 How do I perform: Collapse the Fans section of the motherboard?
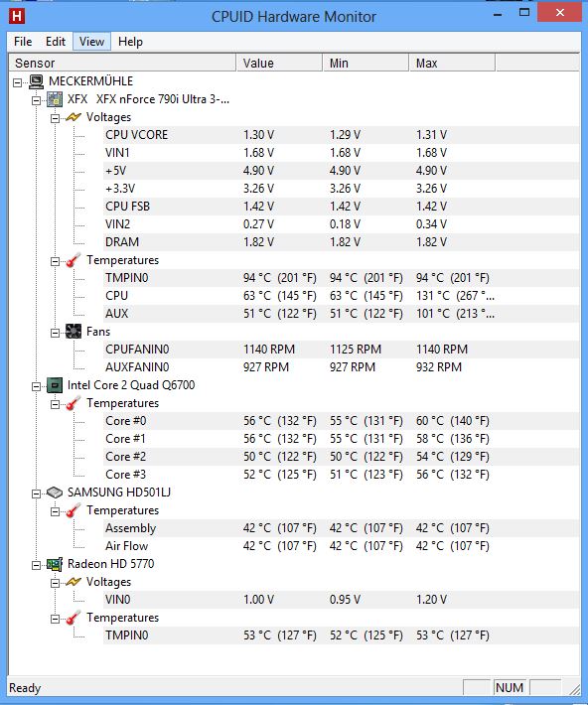55,333
